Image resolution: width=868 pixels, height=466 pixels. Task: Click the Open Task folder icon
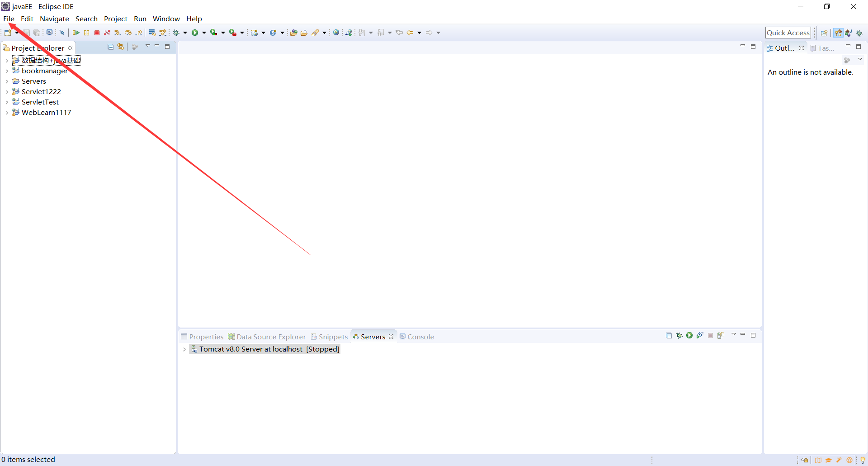304,33
